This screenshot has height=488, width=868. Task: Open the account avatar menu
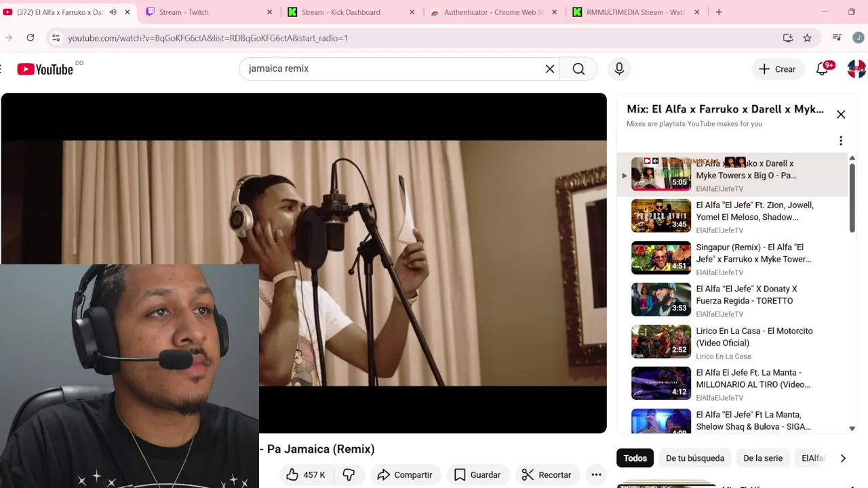coord(856,68)
